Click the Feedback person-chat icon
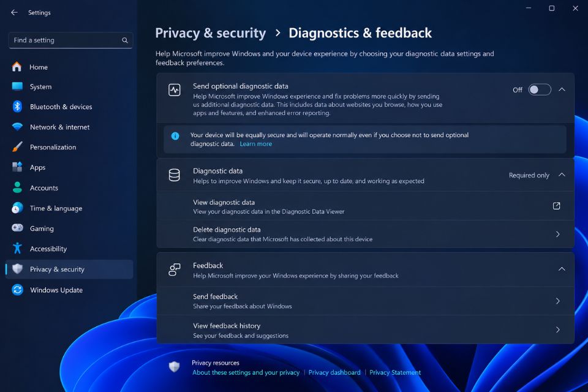588x392 pixels. 175,269
